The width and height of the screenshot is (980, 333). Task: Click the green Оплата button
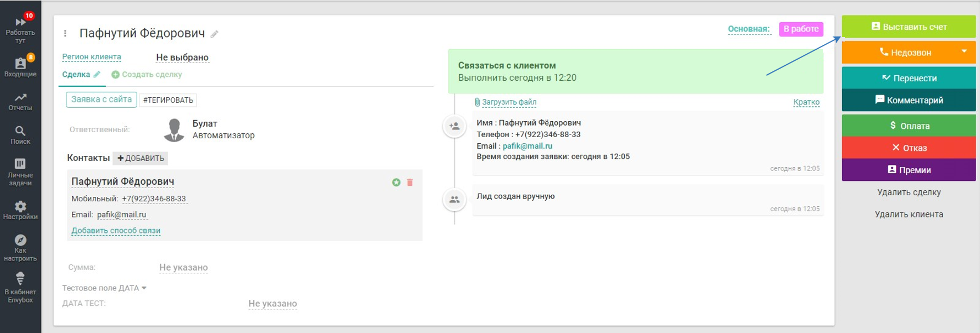(909, 126)
